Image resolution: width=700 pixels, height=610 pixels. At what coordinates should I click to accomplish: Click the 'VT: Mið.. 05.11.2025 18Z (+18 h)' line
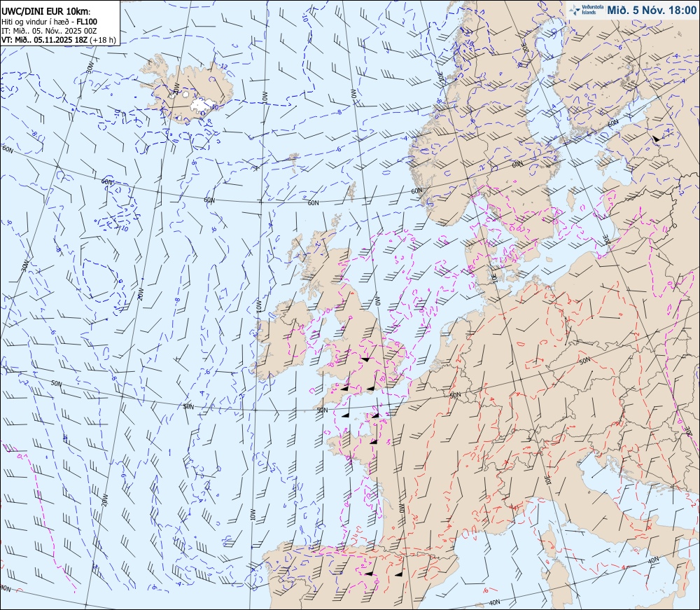pyautogui.click(x=59, y=40)
